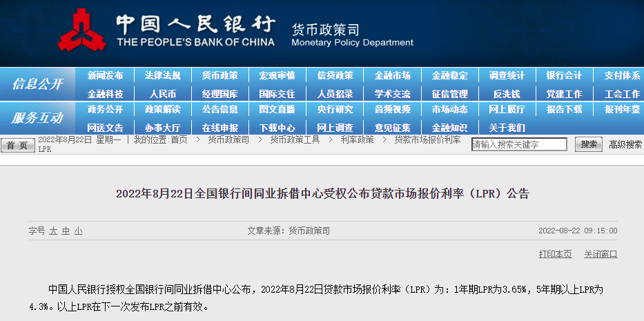Visit 网上展厅 section
The width and height of the screenshot is (644, 321).
(x=507, y=109)
